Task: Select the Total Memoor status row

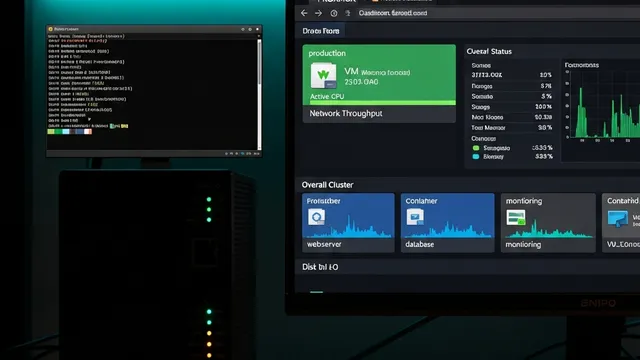Action: pyautogui.click(x=511, y=128)
